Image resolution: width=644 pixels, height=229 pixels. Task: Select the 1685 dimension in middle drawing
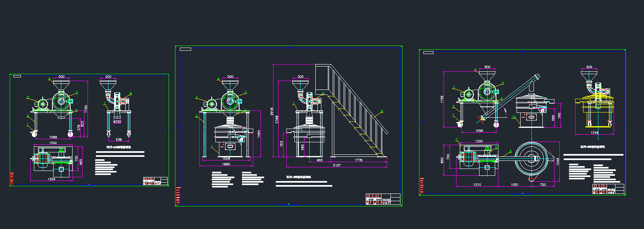[226, 164]
